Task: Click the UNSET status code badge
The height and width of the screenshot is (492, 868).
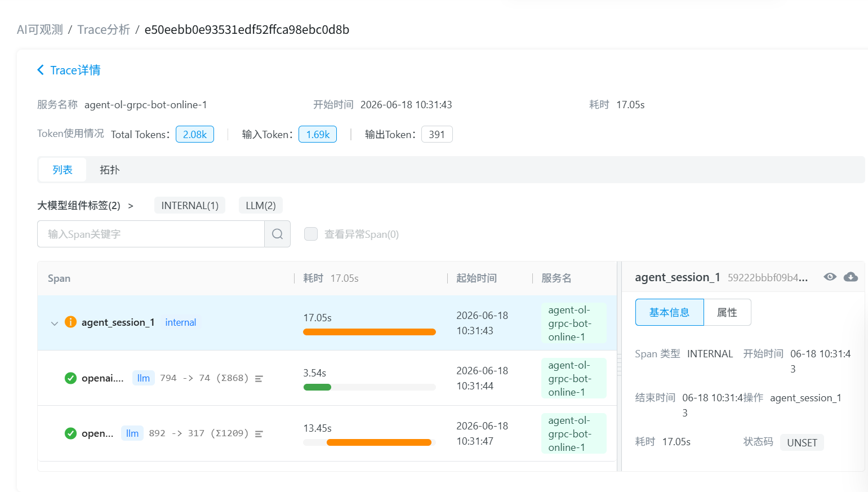Action: [x=802, y=442]
